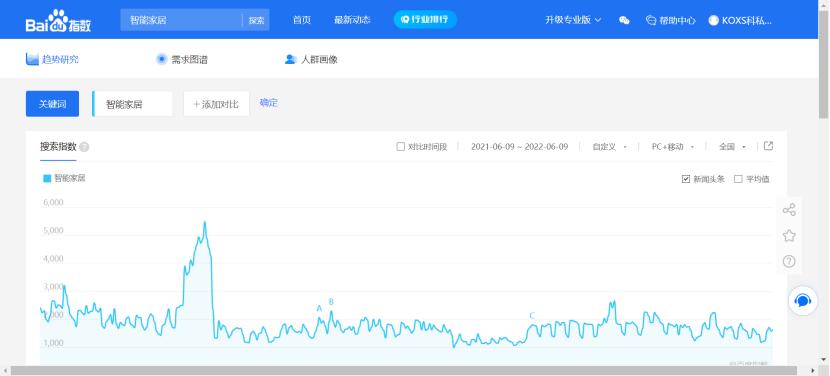The width and height of the screenshot is (830, 376).
Task: Click info icon next to 搜索指数
Action: 84,147
